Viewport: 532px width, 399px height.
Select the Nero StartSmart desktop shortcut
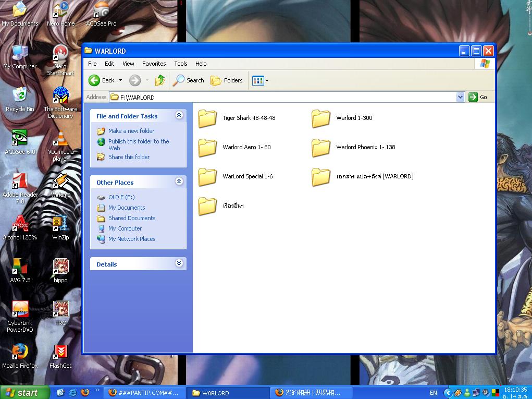(x=60, y=61)
